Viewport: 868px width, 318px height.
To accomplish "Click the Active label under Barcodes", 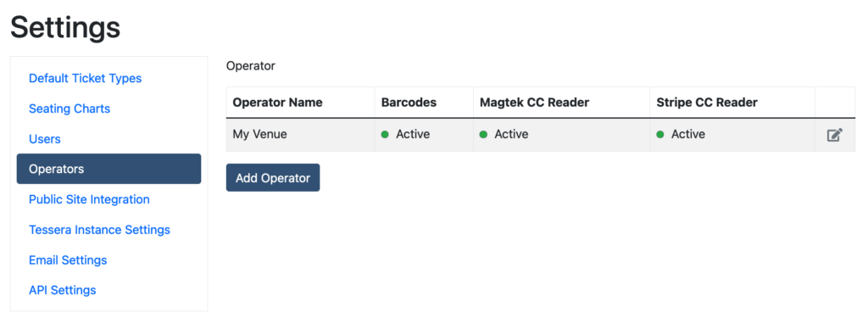I will click(413, 135).
